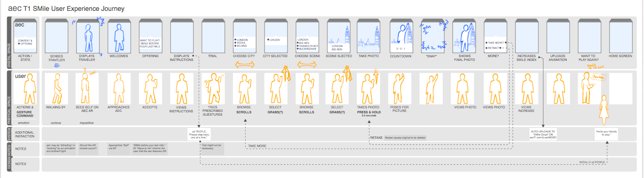Click the Auto Uploads to SMile Cloud note
Viewport: 644px width, 178px height.
click(x=543, y=134)
